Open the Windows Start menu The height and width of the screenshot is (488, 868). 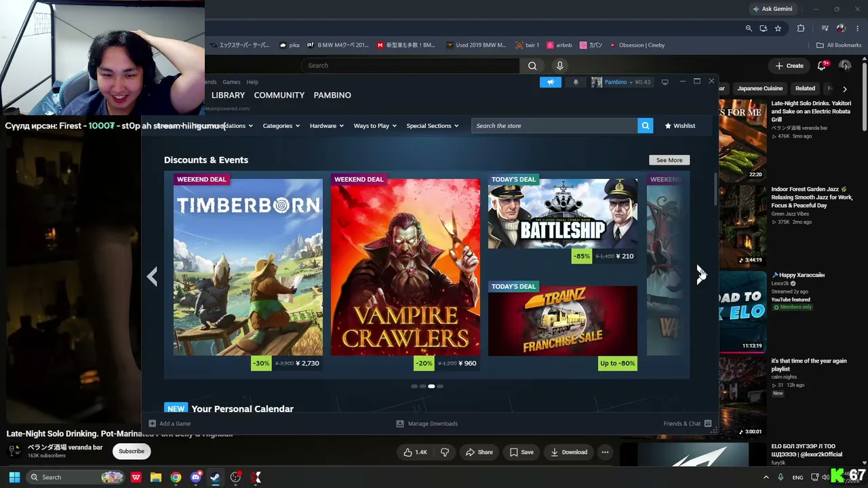point(14,477)
